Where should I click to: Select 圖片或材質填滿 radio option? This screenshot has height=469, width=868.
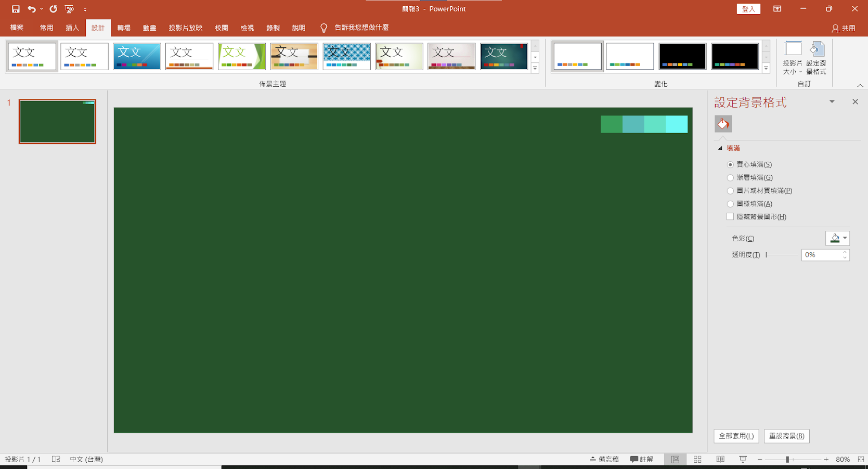coord(730,191)
